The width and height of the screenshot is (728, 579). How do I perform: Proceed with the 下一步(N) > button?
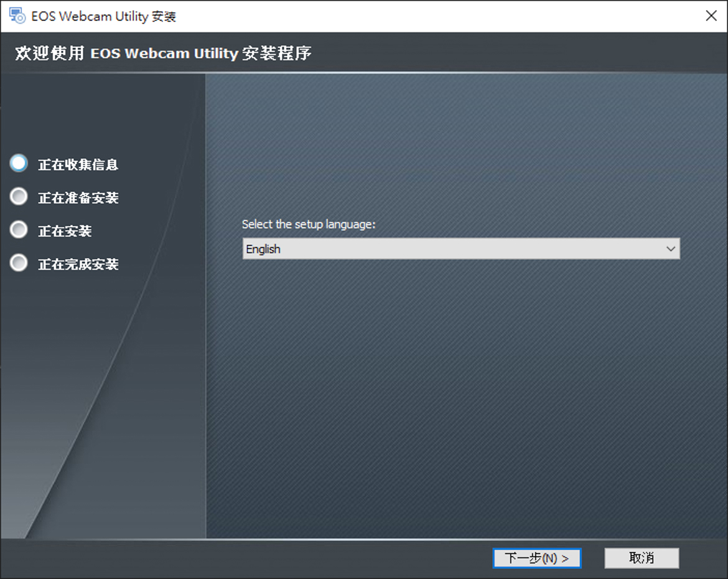[537, 558]
